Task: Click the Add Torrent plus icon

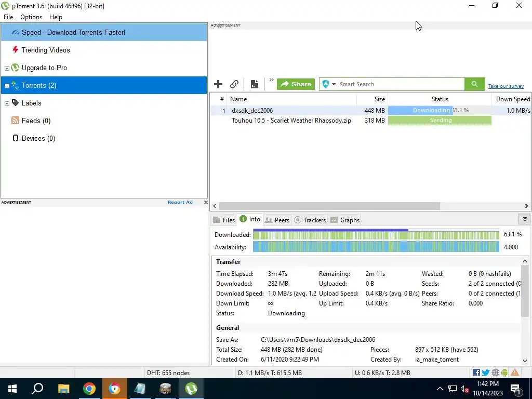Action: (x=218, y=84)
